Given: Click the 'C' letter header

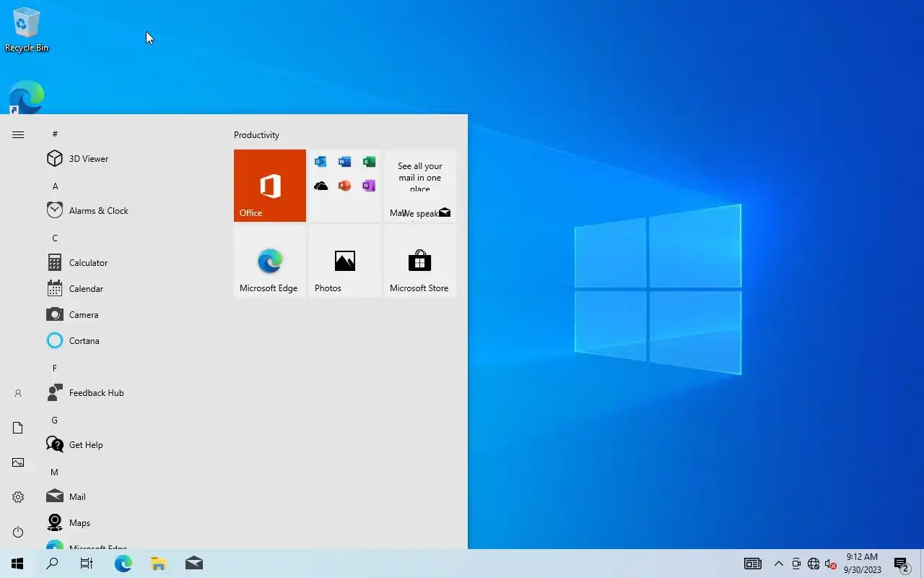Looking at the screenshot, I should pyautogui.click(x=55, y=238).
